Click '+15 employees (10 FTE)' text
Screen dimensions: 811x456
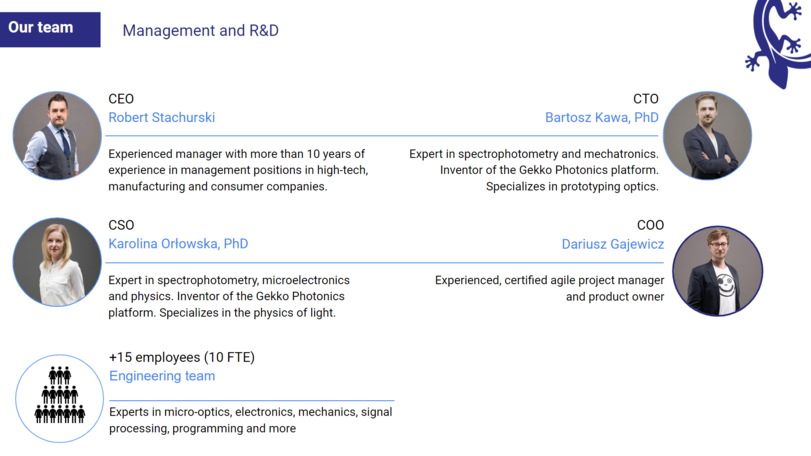182,357
